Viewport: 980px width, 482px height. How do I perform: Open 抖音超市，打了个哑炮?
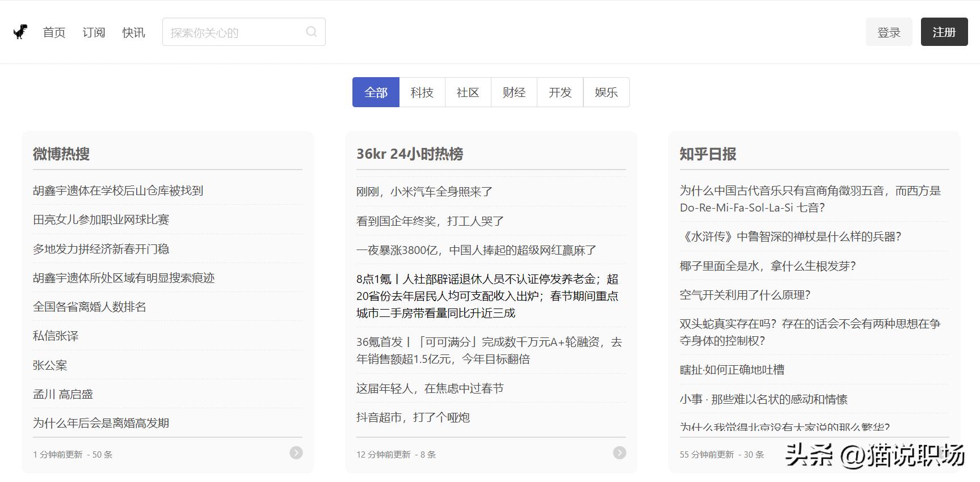pyautogui.click(x=413, y=417)
